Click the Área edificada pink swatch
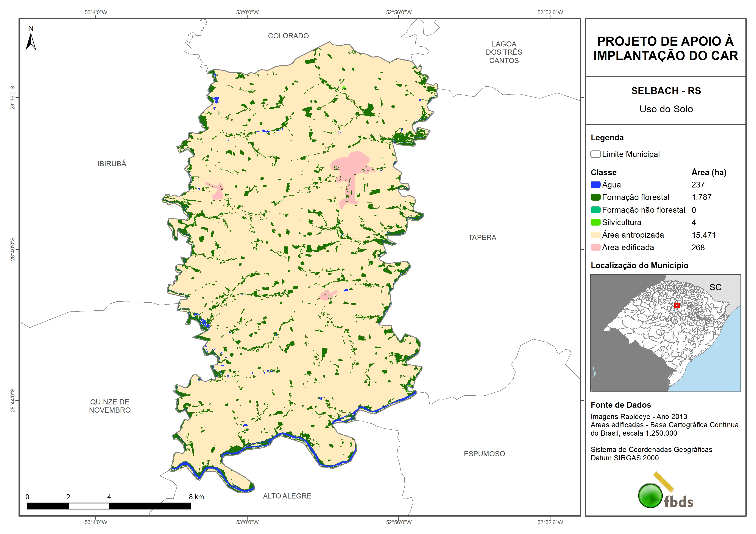The width and height of the screenshot is (756, 534). (595, 248)
